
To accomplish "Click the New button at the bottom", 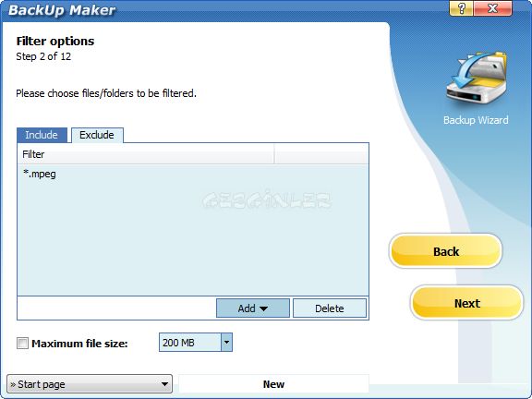I will tap(273, 384).
